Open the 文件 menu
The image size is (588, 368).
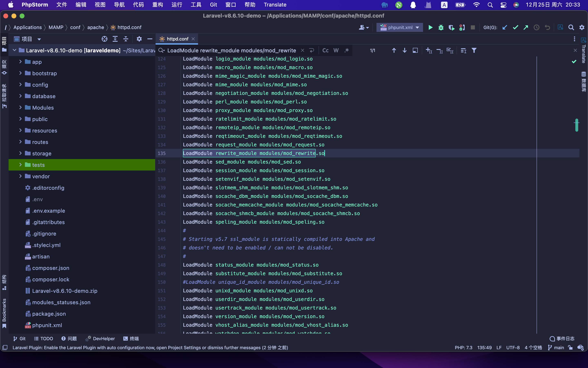coord(61,5)
